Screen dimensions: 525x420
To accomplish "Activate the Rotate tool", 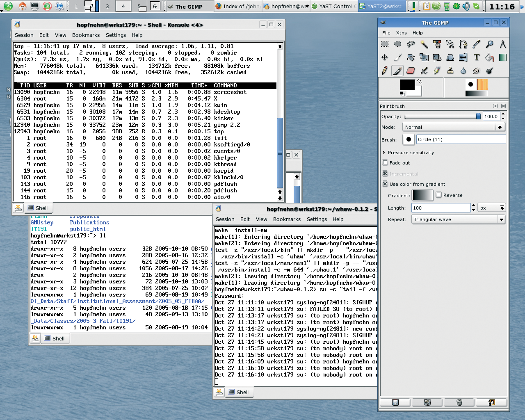I will pyautogui.click(x=411, y=57).
